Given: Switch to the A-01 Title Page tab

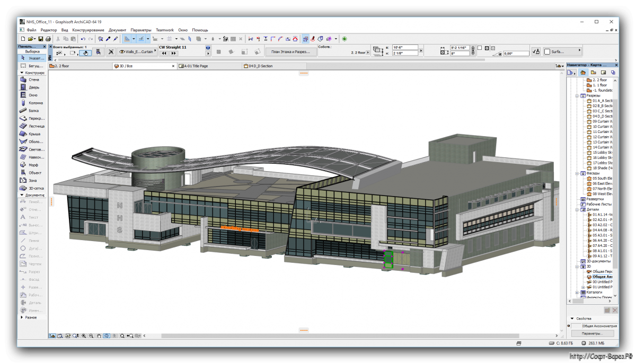Looking at the screenshot, I should (x=196, y=66).
